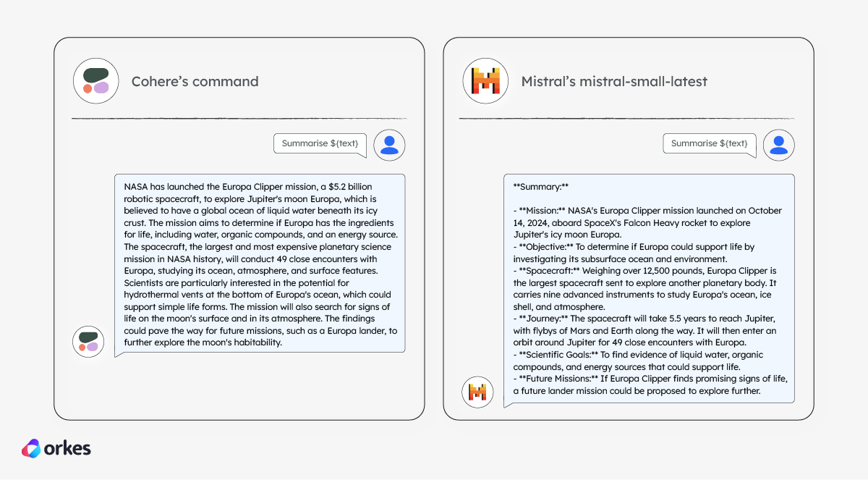
Task: Select the user avatar next to Cohere's prompt
Action: (389, 145)
